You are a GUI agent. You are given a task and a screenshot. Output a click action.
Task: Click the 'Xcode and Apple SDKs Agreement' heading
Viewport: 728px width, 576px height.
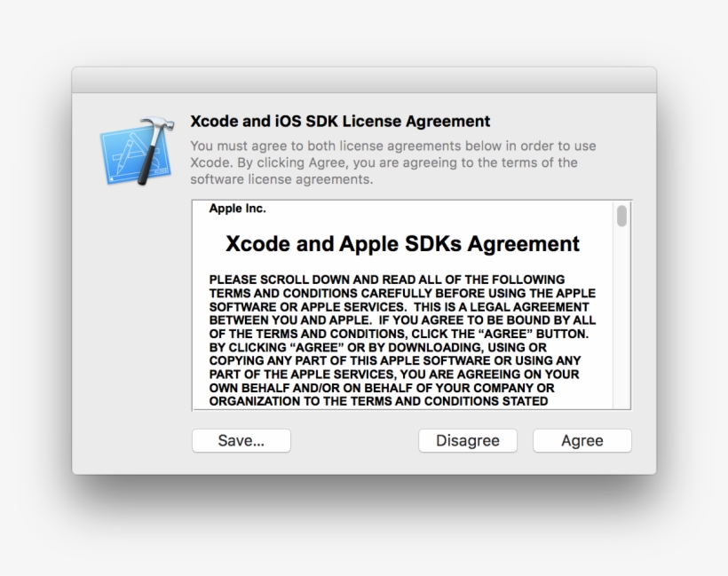tap(402, 244)
